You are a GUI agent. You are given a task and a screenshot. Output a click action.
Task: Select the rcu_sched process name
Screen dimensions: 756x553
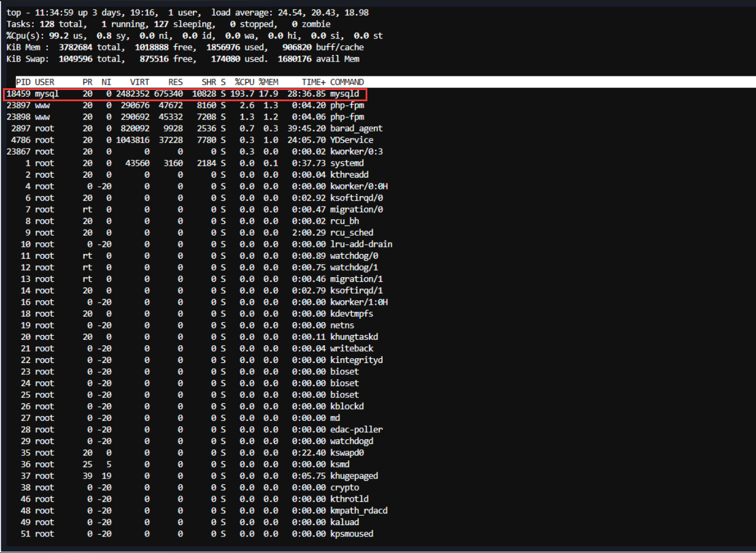(351, 233)
